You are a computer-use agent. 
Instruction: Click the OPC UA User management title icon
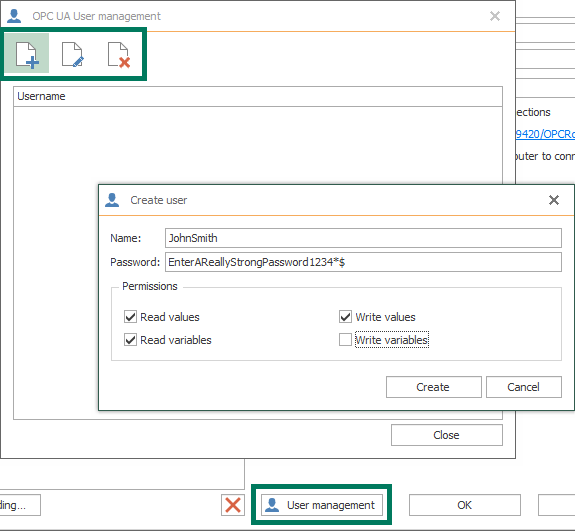[x=14, y=16]
